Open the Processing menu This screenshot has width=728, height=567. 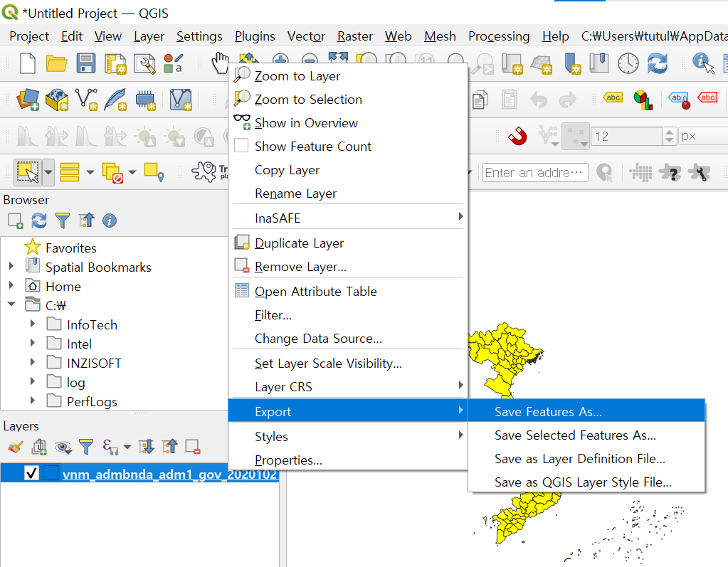point(499,36)
